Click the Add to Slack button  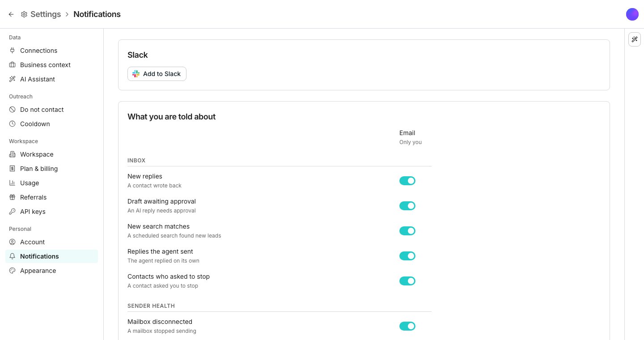click(157, 74)
